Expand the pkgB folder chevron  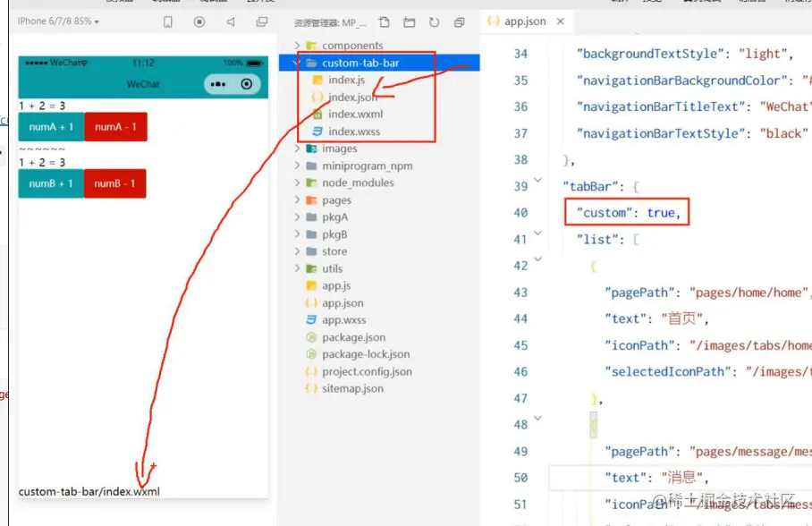click(297, 234)
